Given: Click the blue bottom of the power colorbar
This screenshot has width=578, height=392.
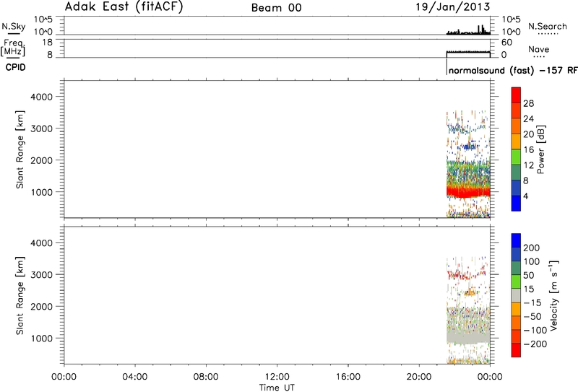Looking at the screenshot, I should tap(516, 204).
